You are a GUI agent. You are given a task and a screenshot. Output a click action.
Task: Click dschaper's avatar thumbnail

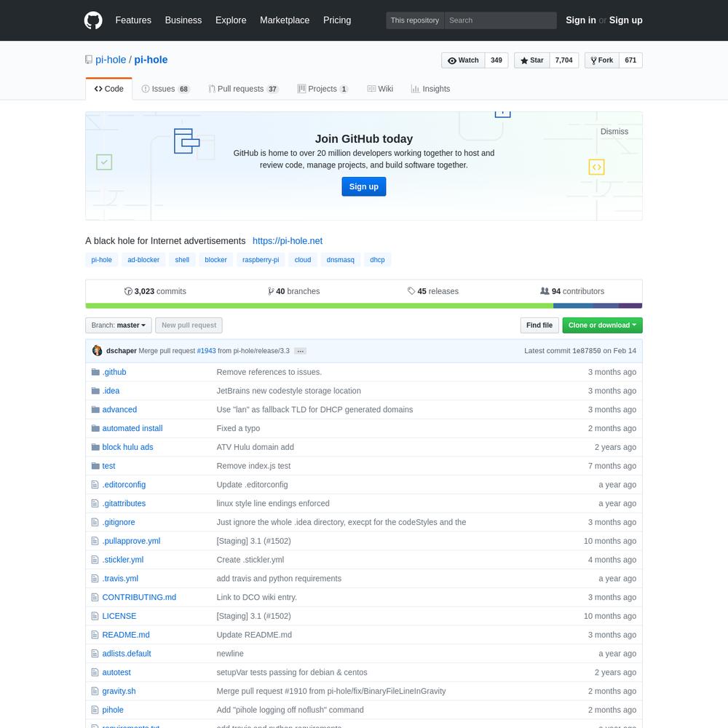(x=97, y=351)
